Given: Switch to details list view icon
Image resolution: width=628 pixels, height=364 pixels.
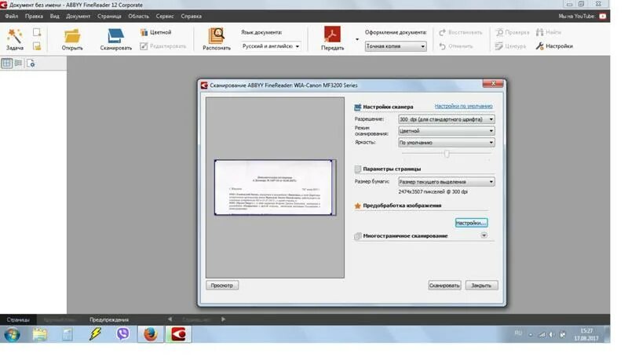Looking at the screenshot, I should (x=18, y=64).
